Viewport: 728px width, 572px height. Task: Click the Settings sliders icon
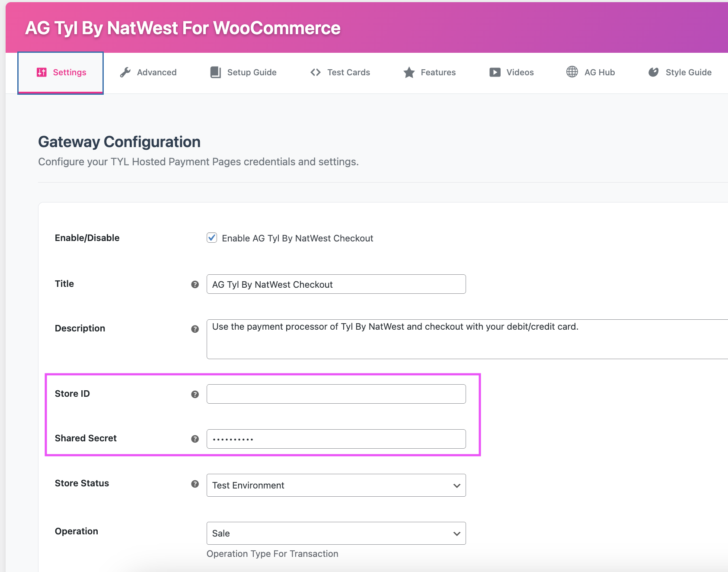coord(42,72)
